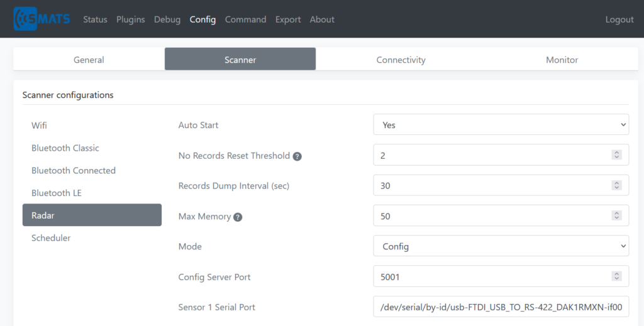
Task: Go to the Status page
Action: tap(95, 19)
